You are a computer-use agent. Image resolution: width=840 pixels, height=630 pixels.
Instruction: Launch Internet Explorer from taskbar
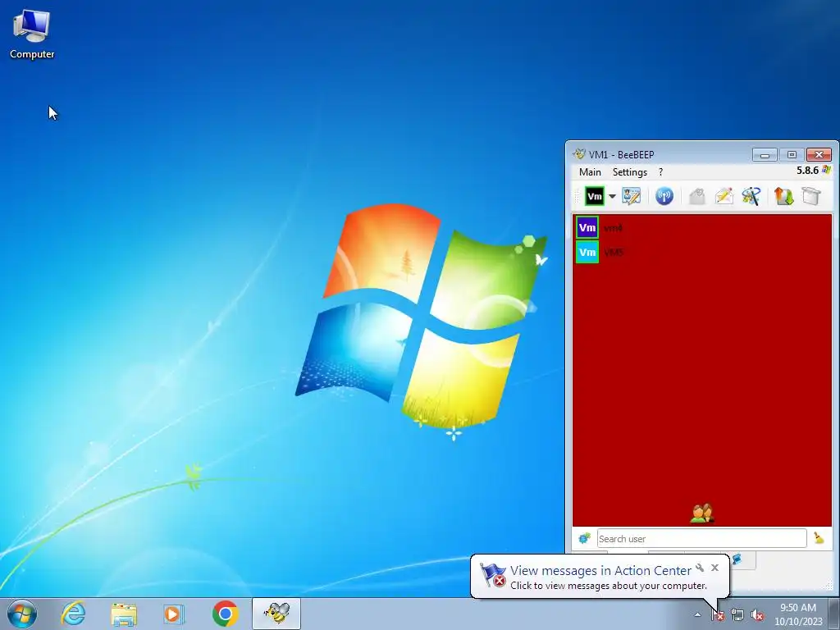click(x=73, y=614)
